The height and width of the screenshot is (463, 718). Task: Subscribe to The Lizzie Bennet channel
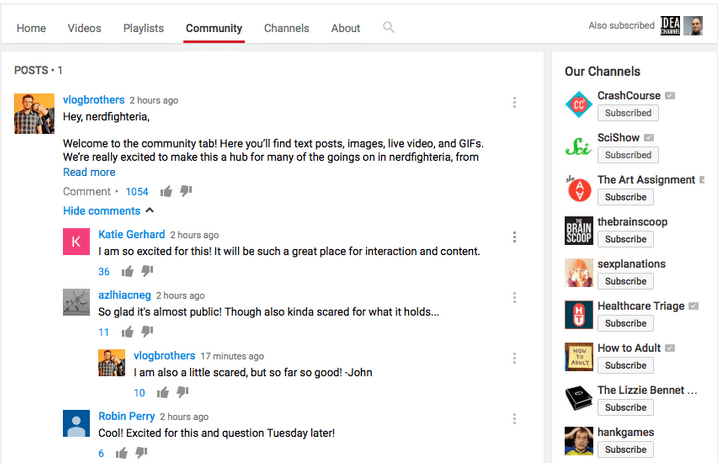click(626, 408)
